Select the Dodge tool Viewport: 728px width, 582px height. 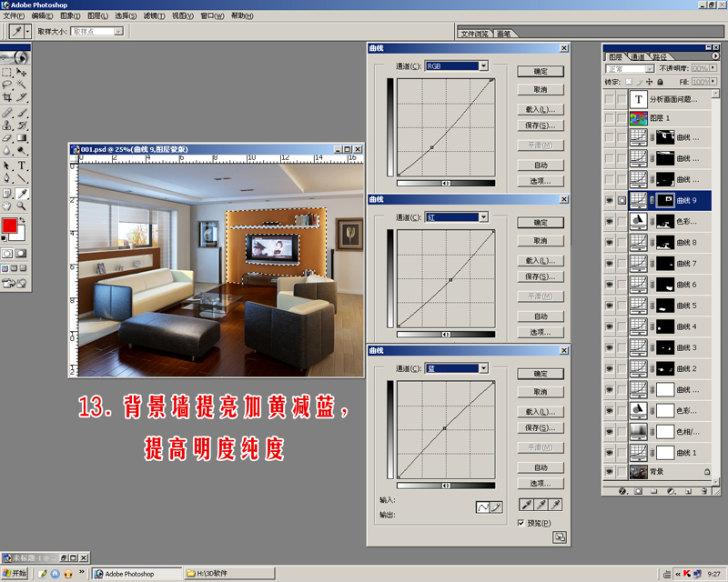(x=21, y=150)
